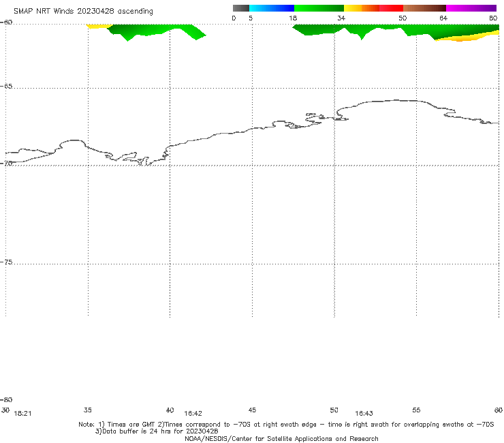
Task: Click the title 'SMAP NRT Winds 20230428 ascending'
Action: [x=83, y=12]
